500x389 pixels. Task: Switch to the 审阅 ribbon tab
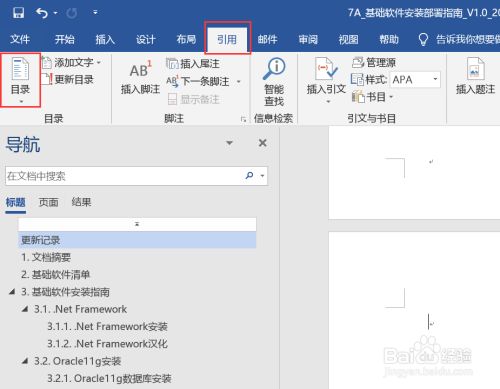click(308, 39)
